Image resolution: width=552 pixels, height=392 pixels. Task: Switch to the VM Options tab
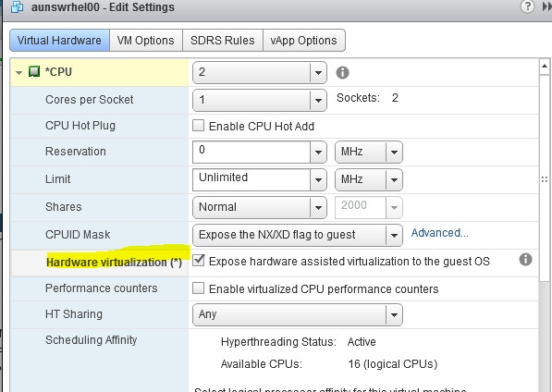pyautogui.click(x=146, y=41)
